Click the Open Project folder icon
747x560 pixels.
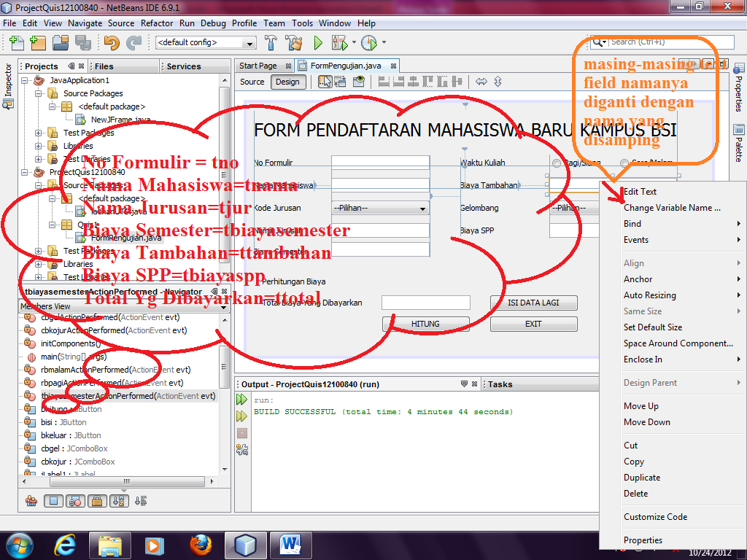coord(61,42)
